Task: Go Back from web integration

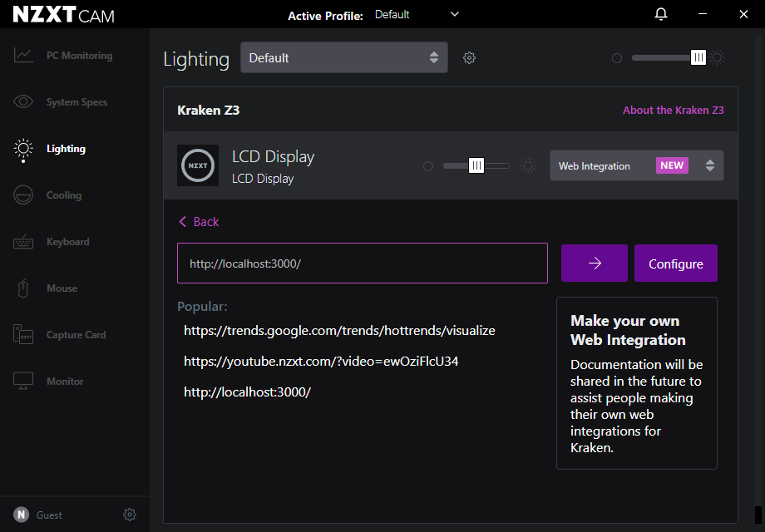Action: click(x=199, y=222)
